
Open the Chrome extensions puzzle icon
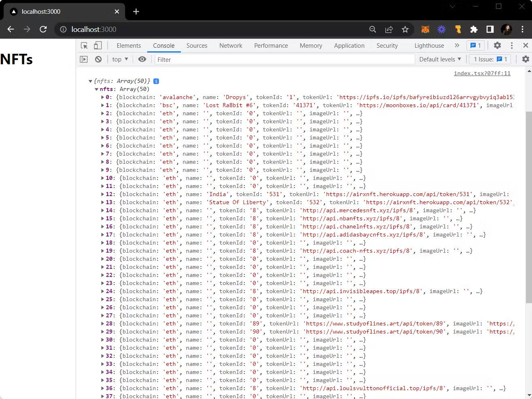(474, 29)
